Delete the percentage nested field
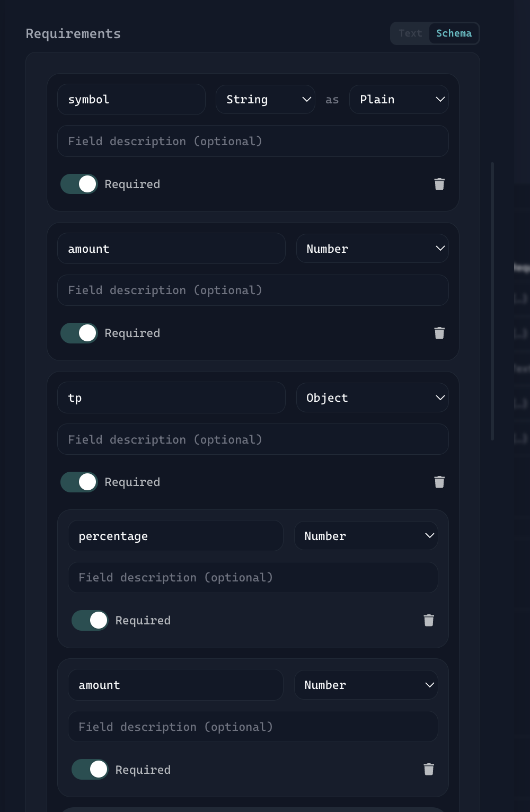Image resolution: width=530 pixels, height=812 pixels. click(428, 620)
